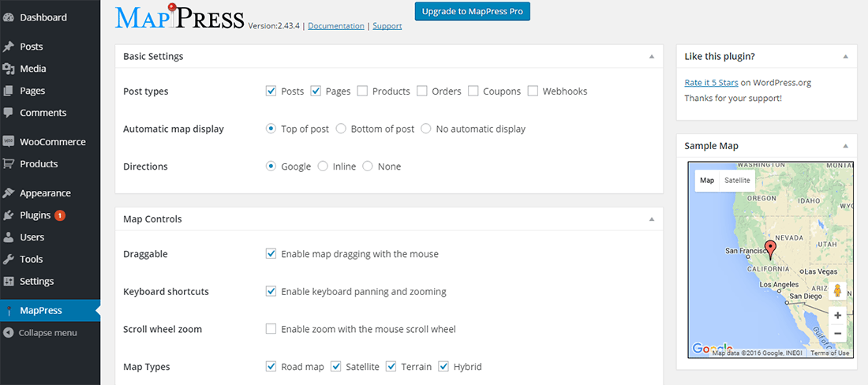Screen dimensions: 868x385
Task: Enable the Coupons post type checkbox
Action: (473, 91)
